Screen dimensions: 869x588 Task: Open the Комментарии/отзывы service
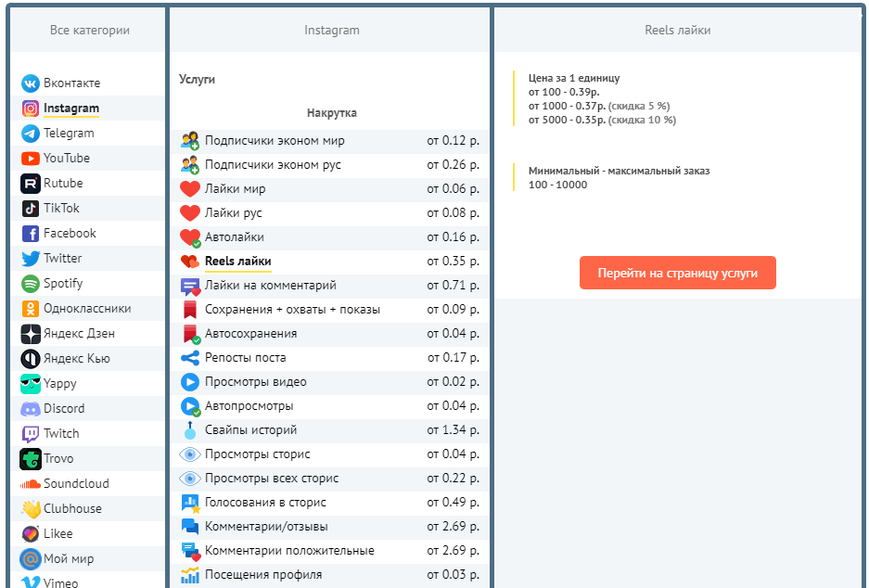(266, 527)
